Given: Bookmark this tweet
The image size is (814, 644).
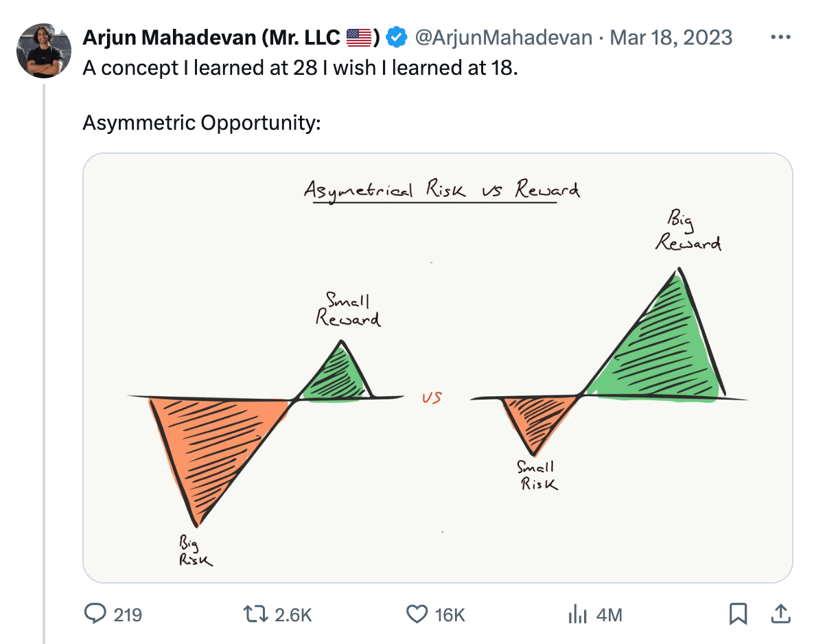Looking at the screenshot, I should pyautogui.click(x=738, y=614).
